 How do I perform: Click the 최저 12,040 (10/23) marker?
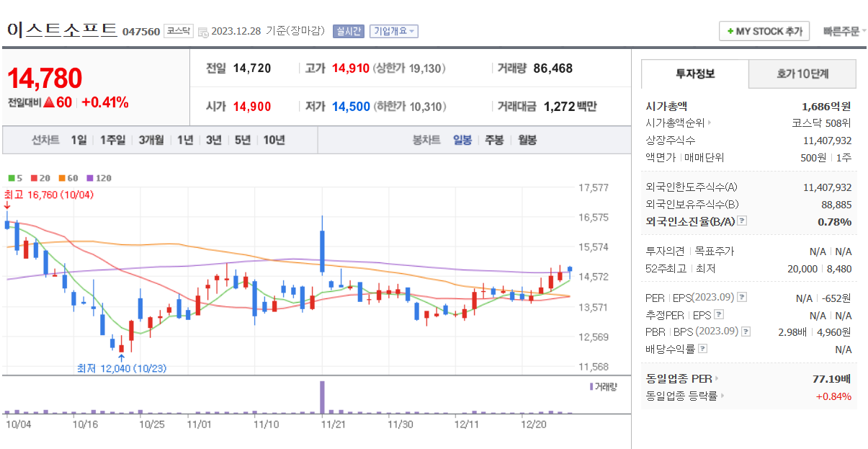(x=122, y=368)
